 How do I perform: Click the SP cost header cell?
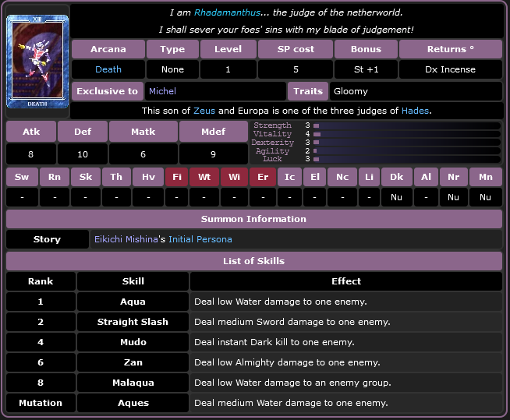click(296, 49)
